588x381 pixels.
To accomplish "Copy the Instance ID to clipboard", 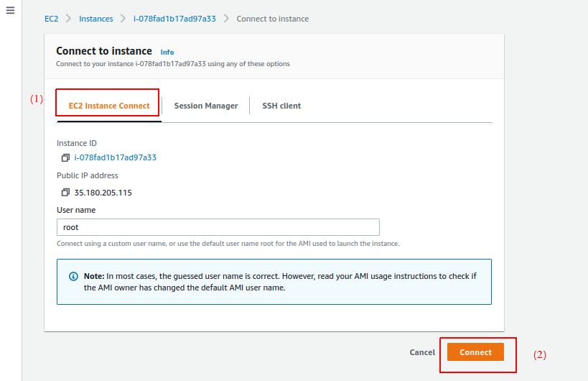I will 65,157.
